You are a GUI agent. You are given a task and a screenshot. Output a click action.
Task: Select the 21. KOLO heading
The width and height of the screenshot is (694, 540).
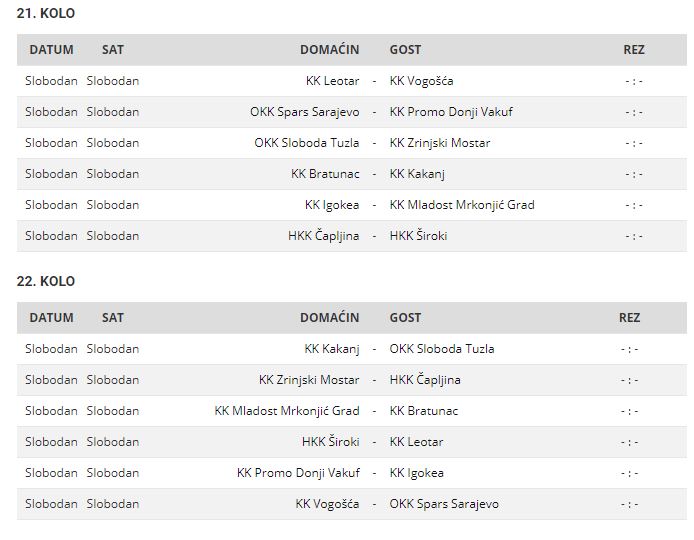tap(46, 13)
